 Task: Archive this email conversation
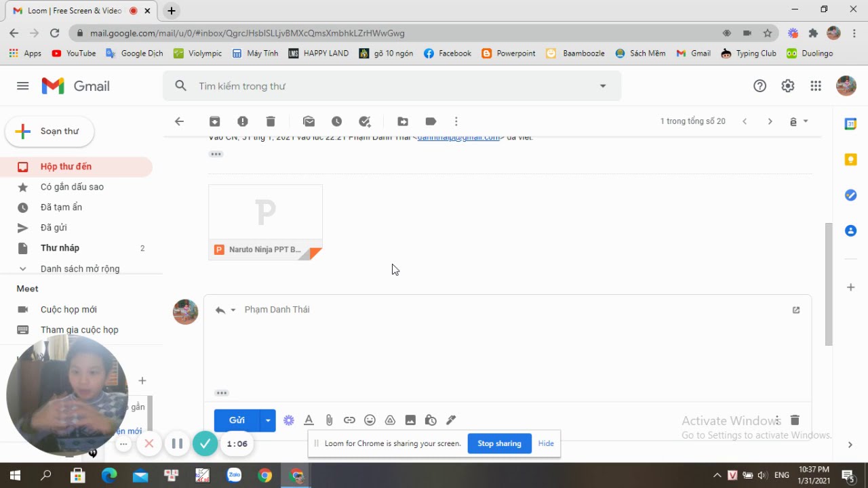[214, 121]
